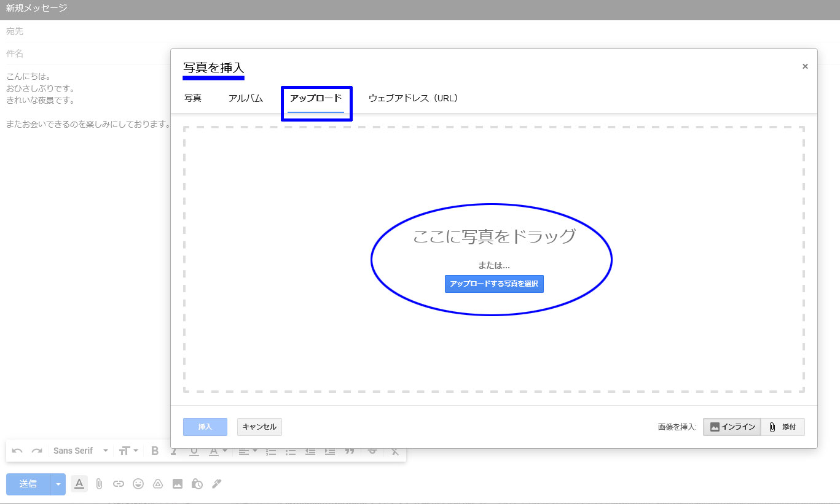
Task: Insert a bulleted list
Action: click(x=291, y=451)
